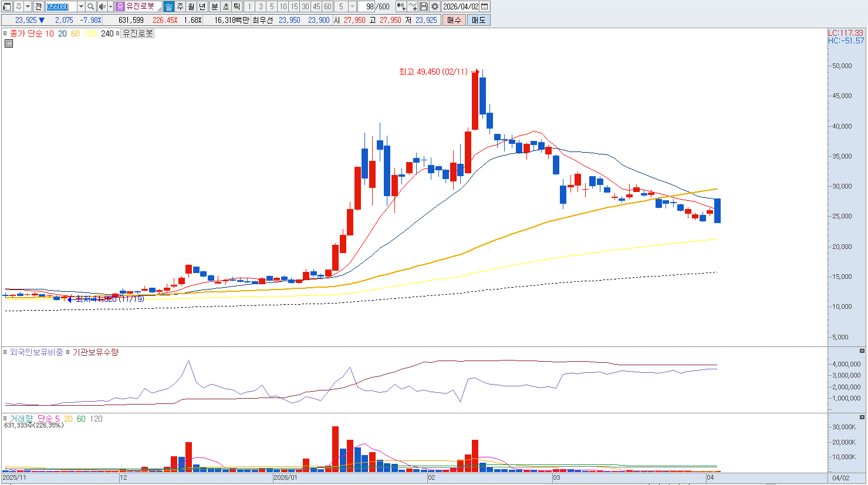868x485 pixels.
Task: Switch to the 주 weekly chart period
Action: [180, 6]
